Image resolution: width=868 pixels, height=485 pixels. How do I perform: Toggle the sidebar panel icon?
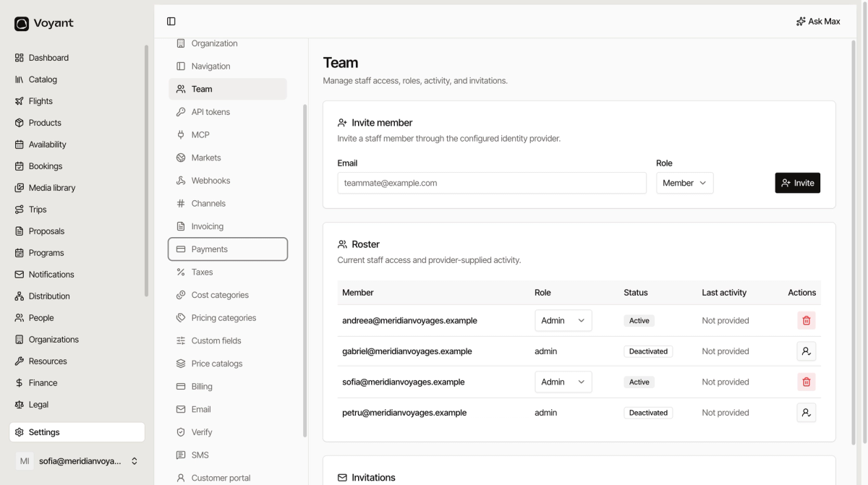171,22
